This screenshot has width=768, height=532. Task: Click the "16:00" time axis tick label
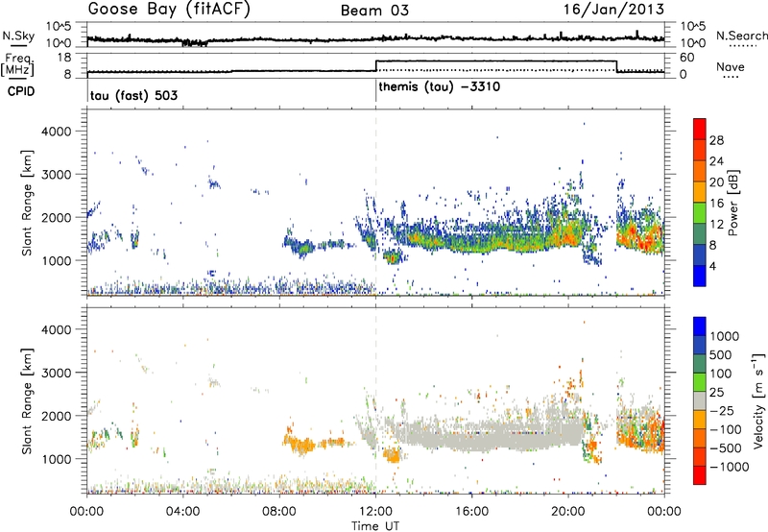click(x=471, y=512)
